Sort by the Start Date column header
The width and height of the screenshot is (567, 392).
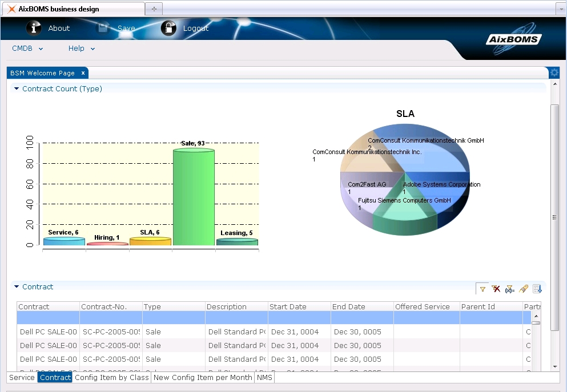299,307
